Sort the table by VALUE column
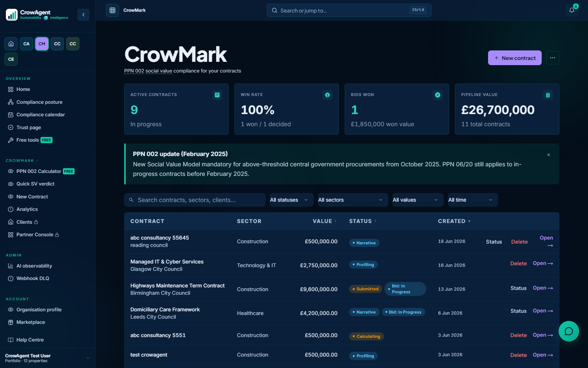This screenshot has width=588, height=368. coord(325,221)
